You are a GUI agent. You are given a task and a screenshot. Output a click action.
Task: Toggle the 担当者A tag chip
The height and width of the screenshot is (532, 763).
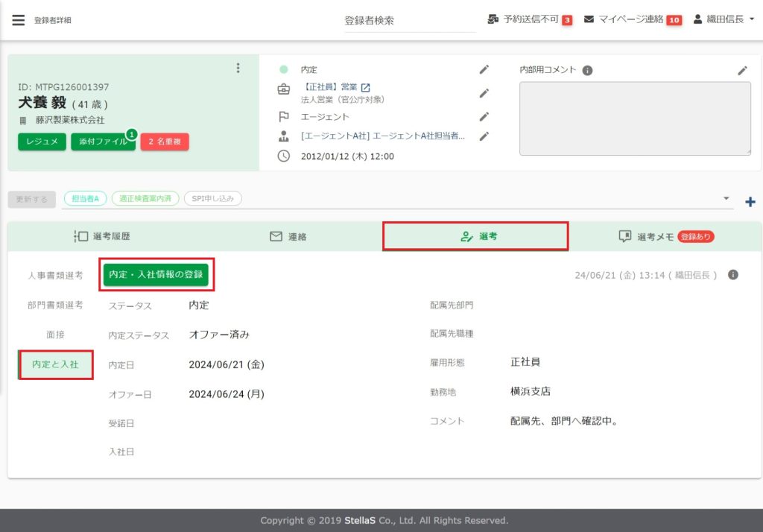(86, 199)
